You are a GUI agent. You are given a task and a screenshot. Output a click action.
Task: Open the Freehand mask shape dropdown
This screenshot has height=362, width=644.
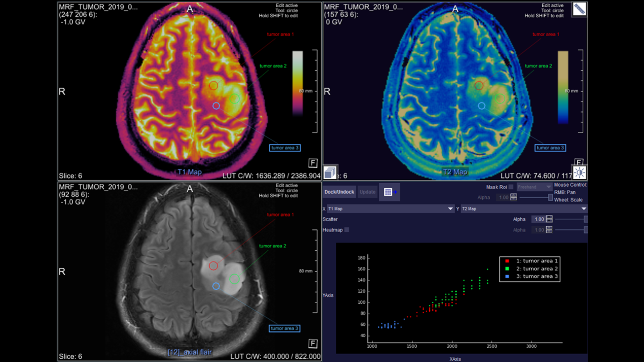pyautogui.click(x=534, y=187)
